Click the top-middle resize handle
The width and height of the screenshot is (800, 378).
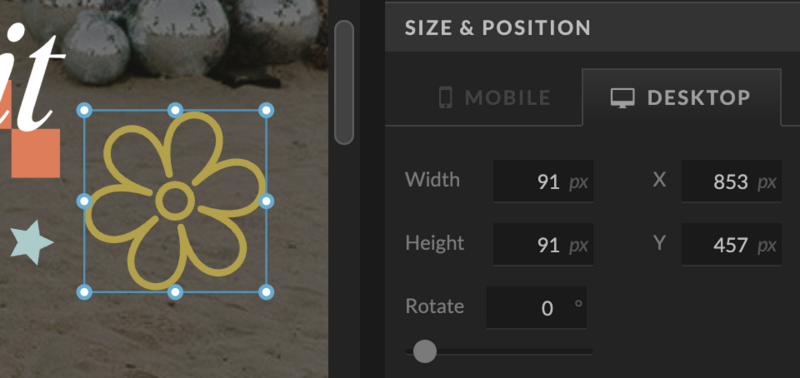pyautogui.click(x=175, y=110)
